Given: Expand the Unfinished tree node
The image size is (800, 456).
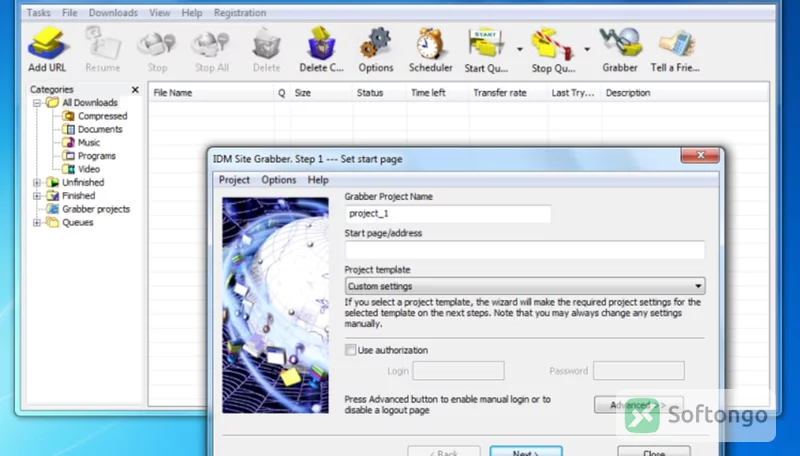Looking at the screenshot, I should pyautogui.click(x=37, y=183).
